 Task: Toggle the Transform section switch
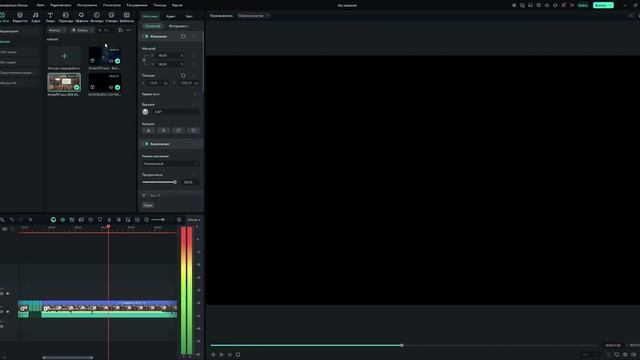[x=145, y=36]
